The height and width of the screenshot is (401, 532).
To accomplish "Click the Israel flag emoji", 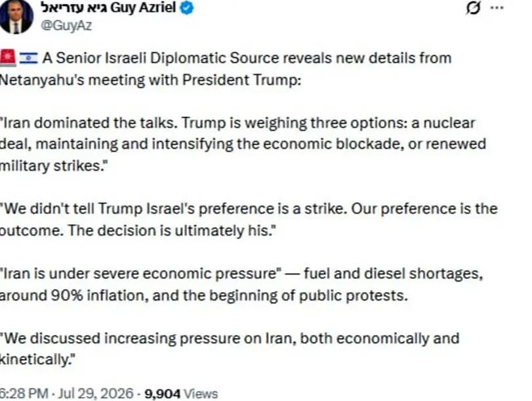I will [29, 58].
